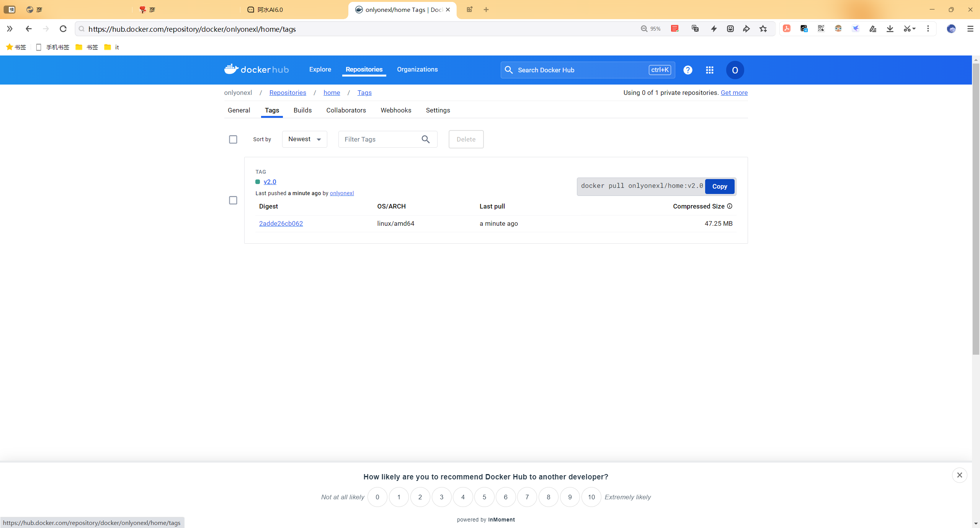Open the screenshot tool dropdown arrow
Viewport: 980px width, 528px height.
[914, 29]
